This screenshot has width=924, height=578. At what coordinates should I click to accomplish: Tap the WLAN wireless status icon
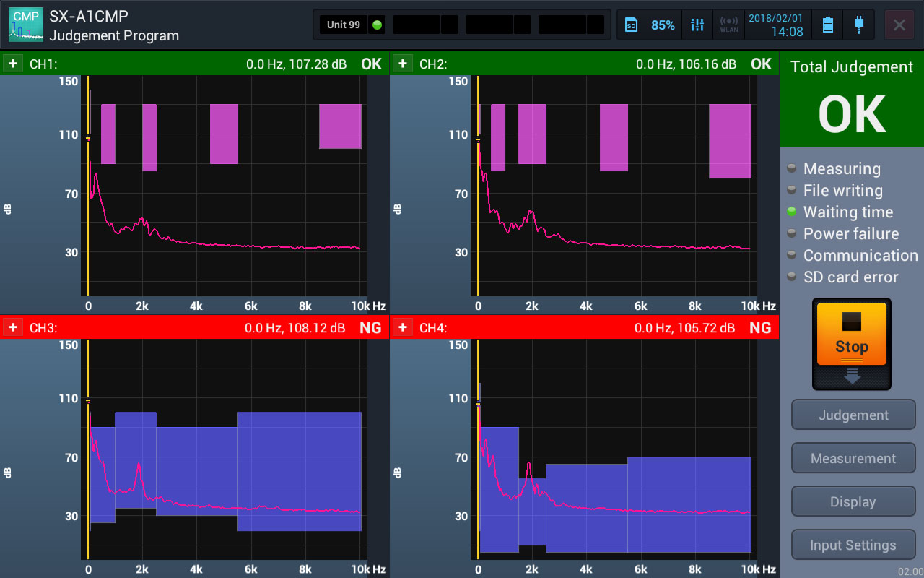click(729, 25)
